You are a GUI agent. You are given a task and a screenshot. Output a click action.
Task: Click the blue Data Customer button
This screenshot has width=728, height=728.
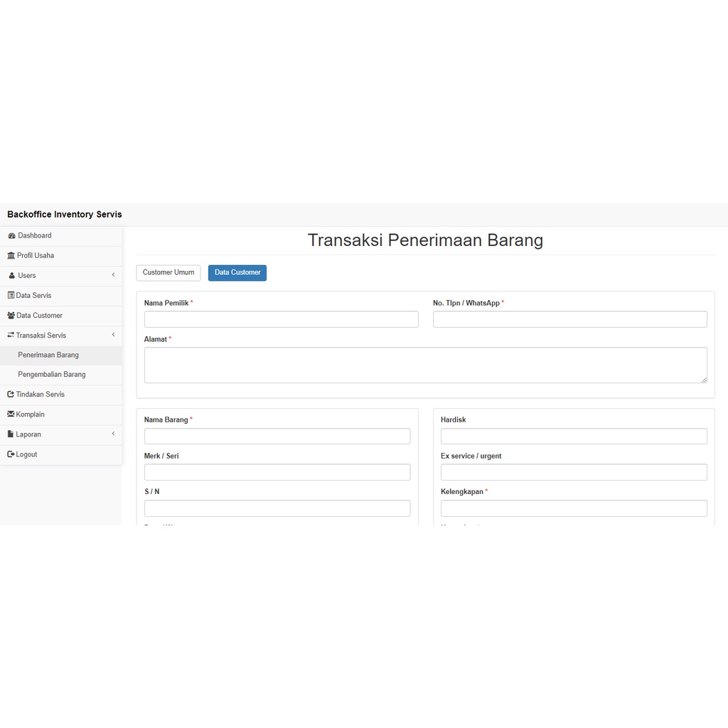[x=237, y=272]
